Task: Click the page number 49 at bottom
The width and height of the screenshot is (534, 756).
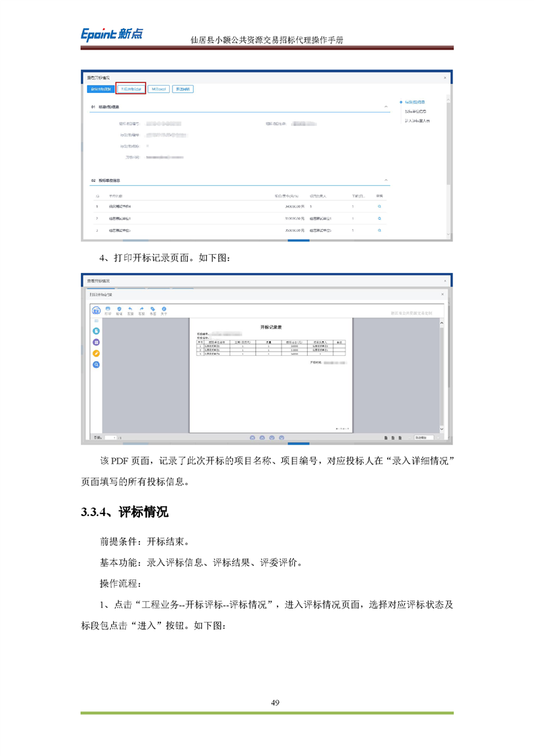Action: point(275,703)
